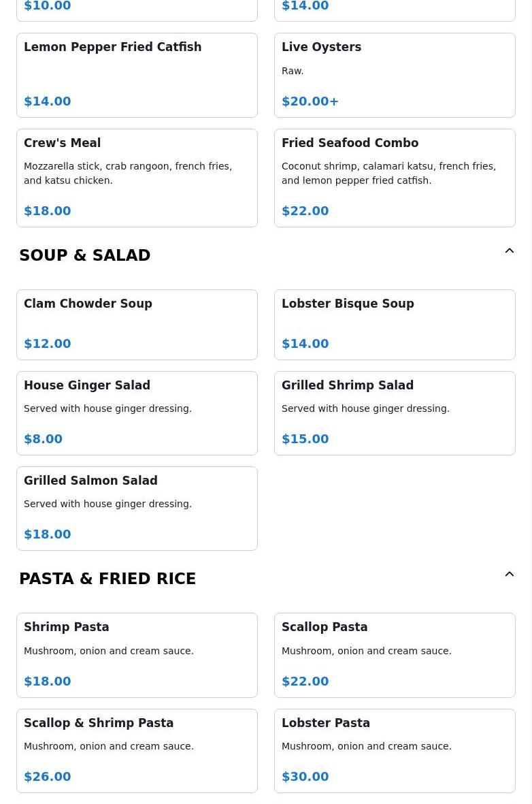This screenshot has width=532, height=804.
Task: Pick the House Ginger Salad
Action: [137, 413]
